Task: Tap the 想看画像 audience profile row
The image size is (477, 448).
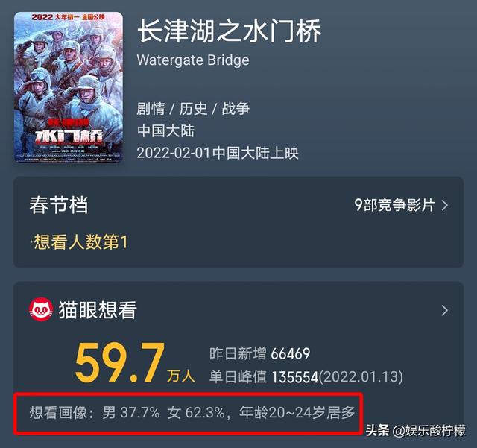Action: (x=192, y=413)
